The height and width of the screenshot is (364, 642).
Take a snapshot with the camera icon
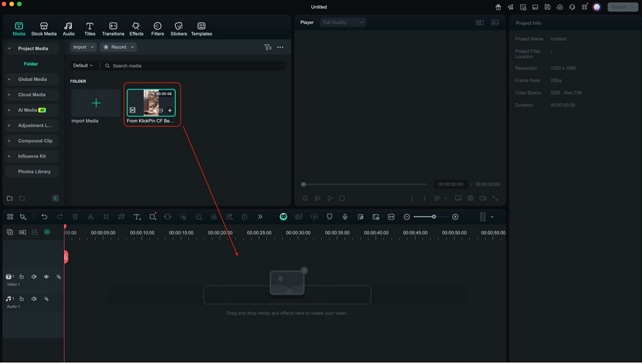[x=470, y=198]
